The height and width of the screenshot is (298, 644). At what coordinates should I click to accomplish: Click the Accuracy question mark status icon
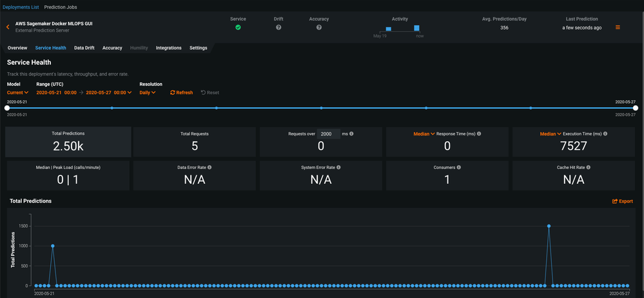[x=318, y=27]
